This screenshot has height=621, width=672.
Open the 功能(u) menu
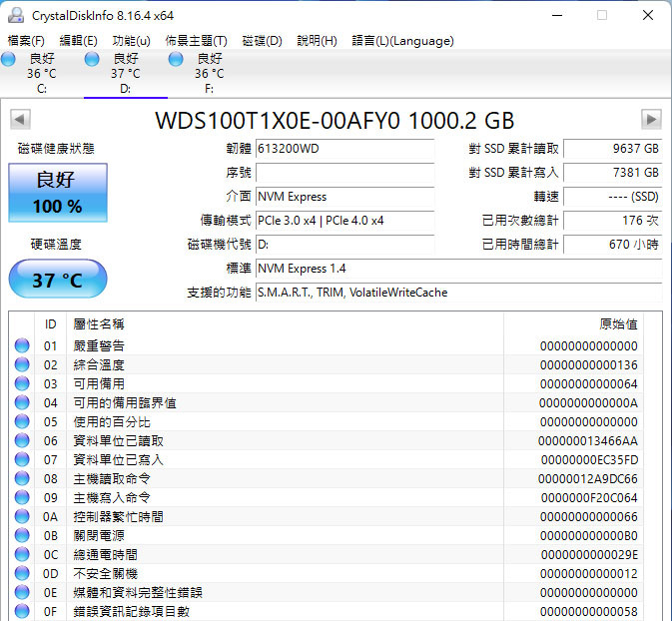(x=131, y=41)
